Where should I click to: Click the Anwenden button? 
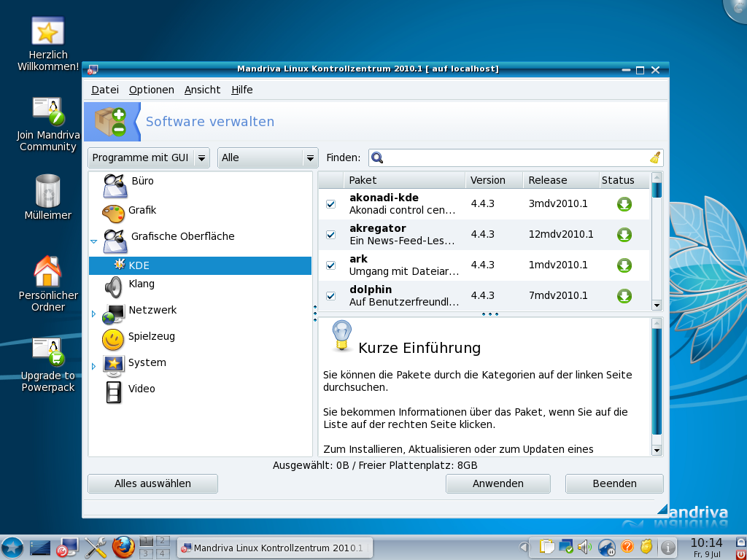tap(498, 483)
